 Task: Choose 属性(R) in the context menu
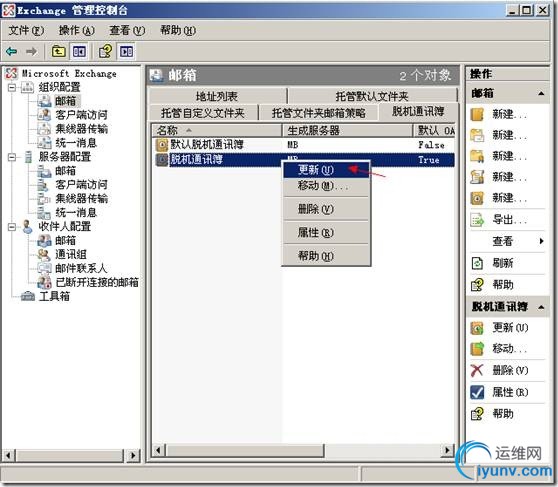click(326, 232)
